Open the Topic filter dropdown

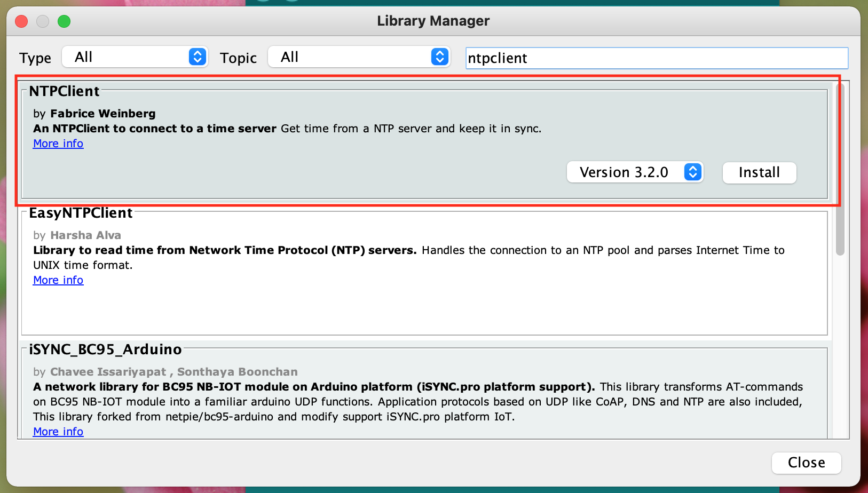(x=359, y=57)
